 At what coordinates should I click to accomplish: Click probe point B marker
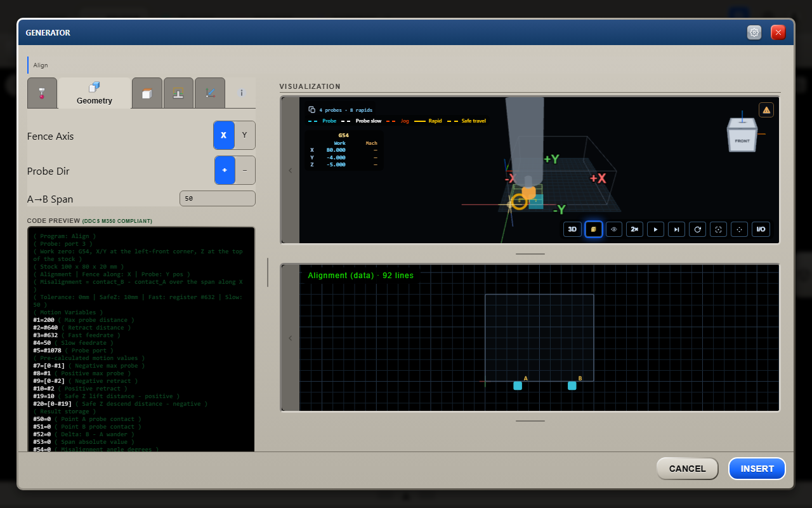572,385
